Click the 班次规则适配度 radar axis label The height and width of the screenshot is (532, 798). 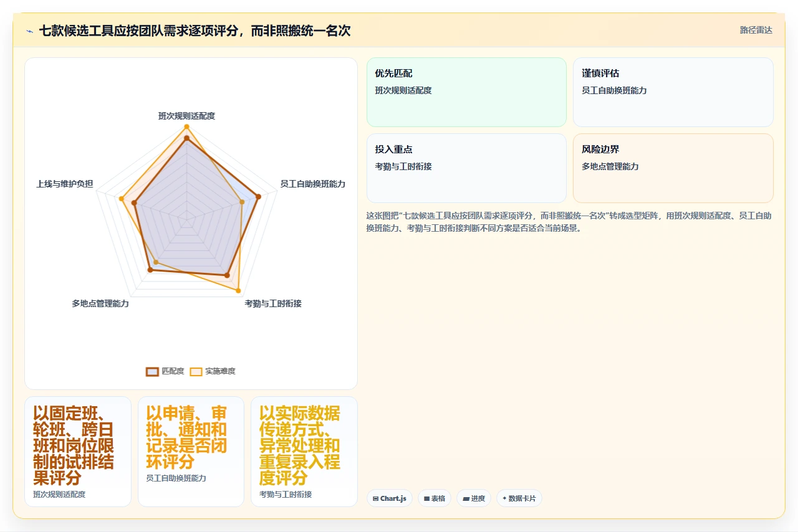tap(186, 116)
